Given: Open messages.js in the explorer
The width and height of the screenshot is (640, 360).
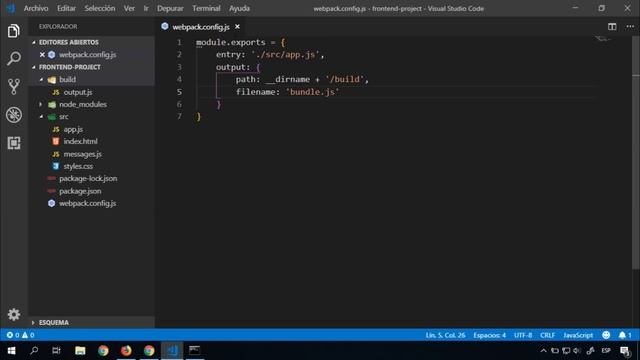Looking at the screenshot, I should [x=82, y=154].
